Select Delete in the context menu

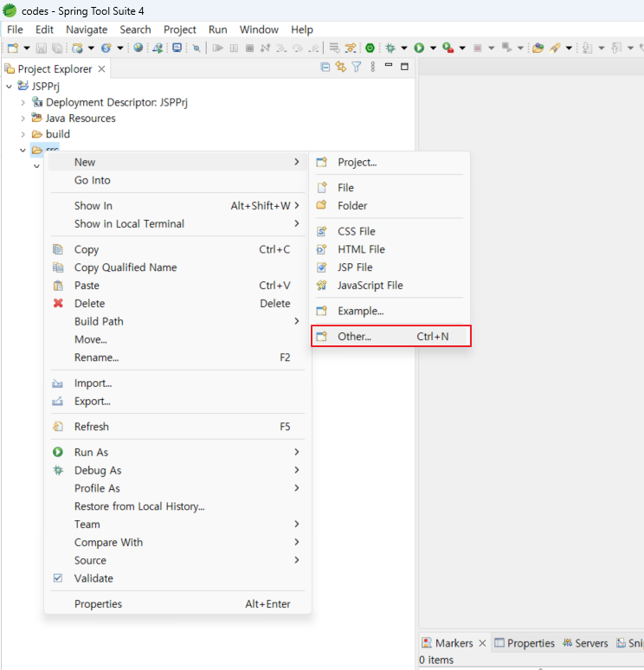pyautogui.click(x=177, y=303)
